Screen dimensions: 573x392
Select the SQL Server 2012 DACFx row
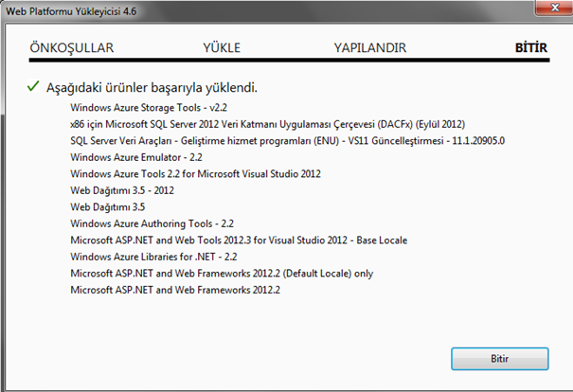267,124
